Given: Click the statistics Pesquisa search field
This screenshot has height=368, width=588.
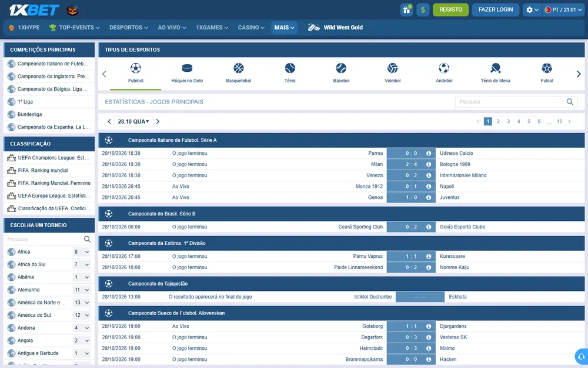Looking at the screenshot, I should (516, 102).
